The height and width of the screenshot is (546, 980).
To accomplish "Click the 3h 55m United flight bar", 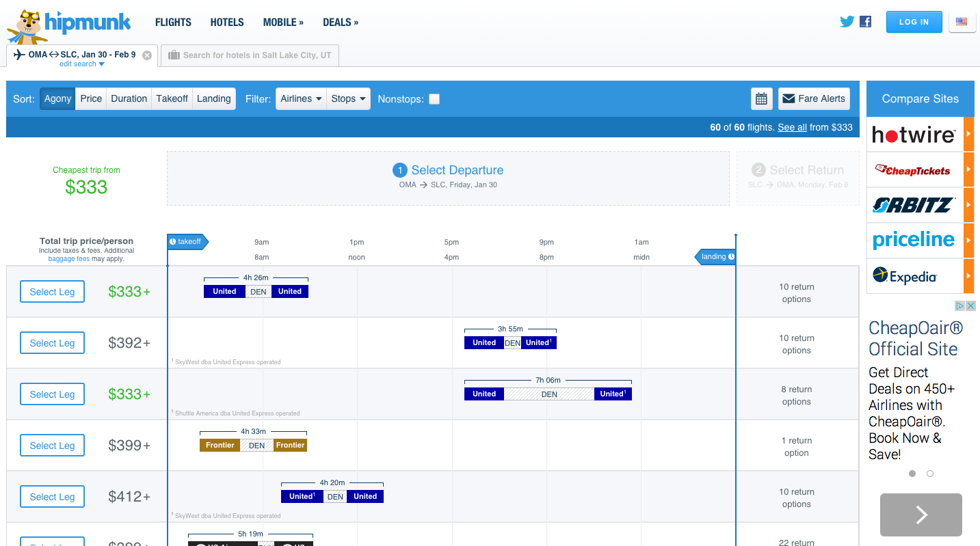I will (x=510, y=342).
